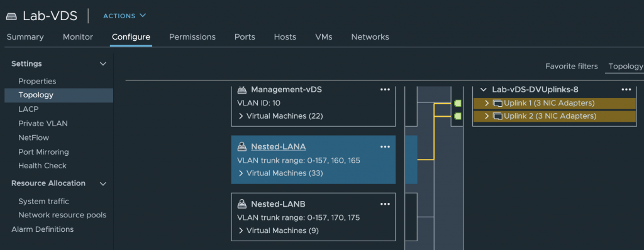This screenshot has height=250, width=644.
Task: Open the Management-vDS three-dot menu
Action: pos(385,89)
